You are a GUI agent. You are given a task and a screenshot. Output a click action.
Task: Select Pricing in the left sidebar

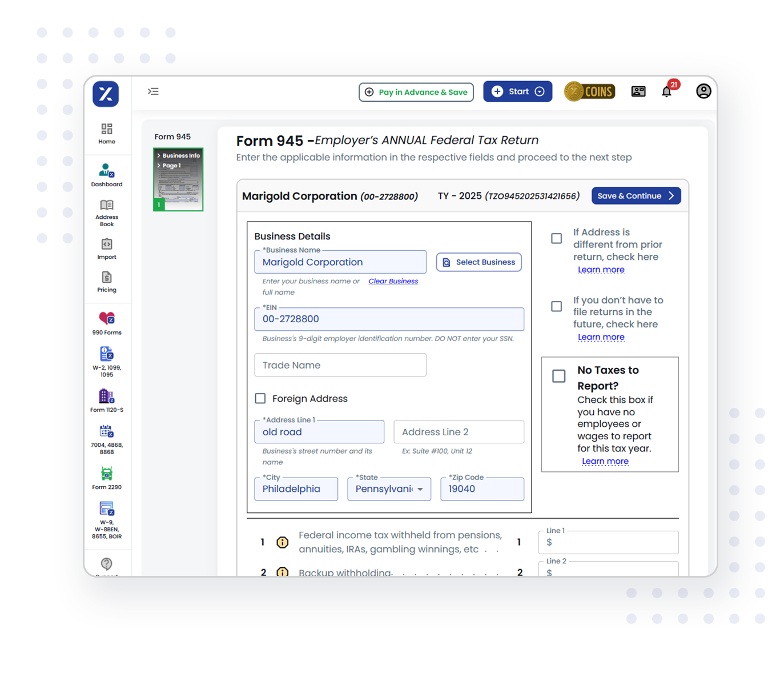[107, 282]
